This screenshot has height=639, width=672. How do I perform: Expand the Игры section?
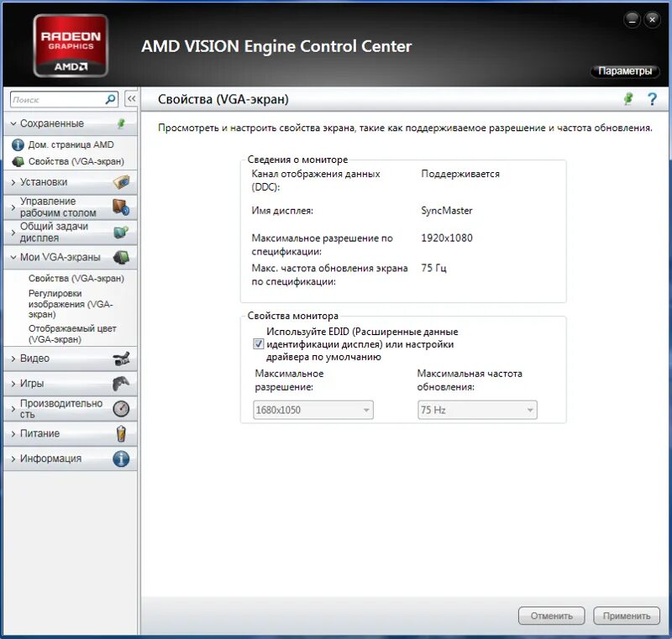[13, 383]
